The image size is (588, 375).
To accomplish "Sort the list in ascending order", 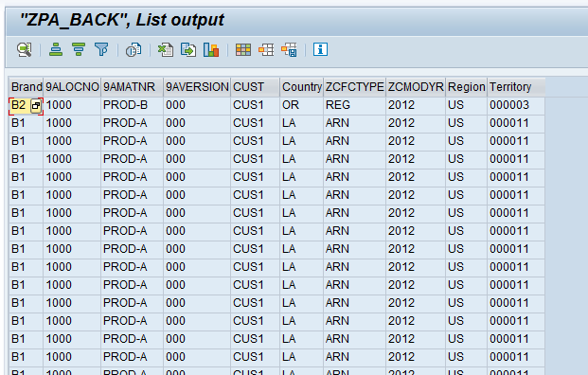I will tap(56, 49).
